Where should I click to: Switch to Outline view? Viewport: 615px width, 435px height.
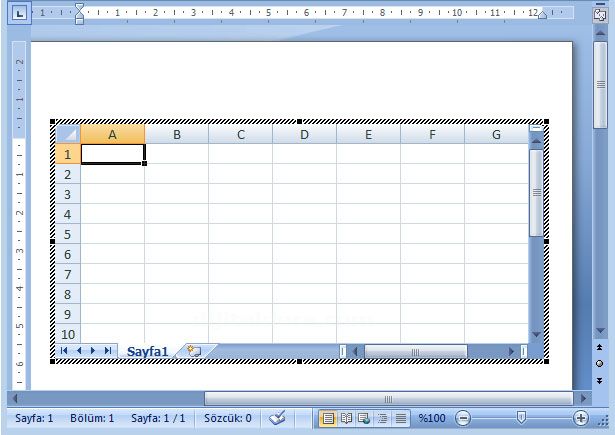382,419
